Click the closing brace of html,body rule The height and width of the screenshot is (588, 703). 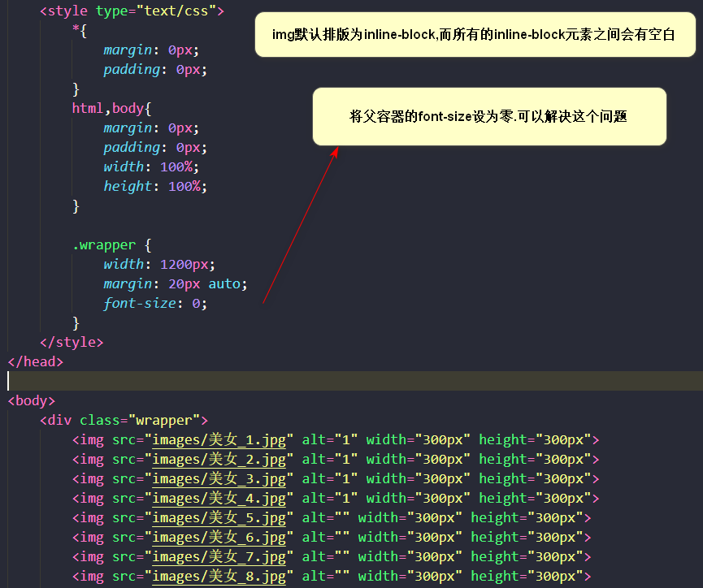[x=76, y=205]
